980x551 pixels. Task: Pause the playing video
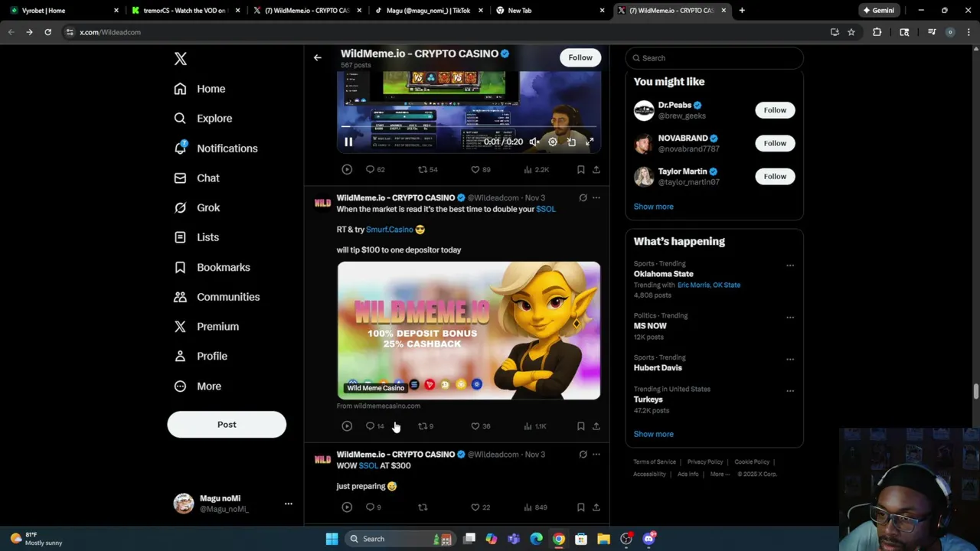point(348,142)
